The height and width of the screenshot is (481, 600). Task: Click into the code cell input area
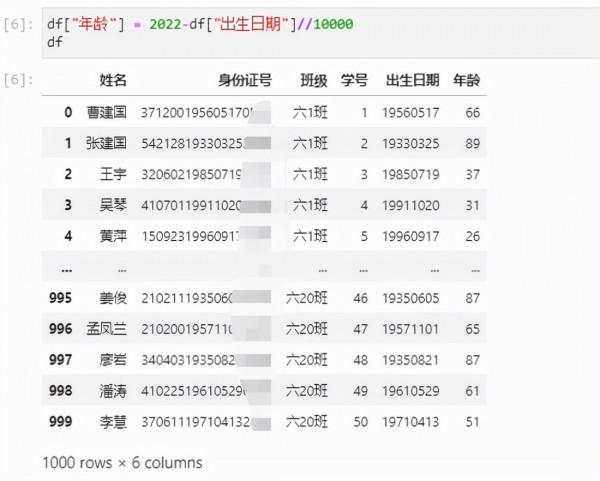coord(321,33)
